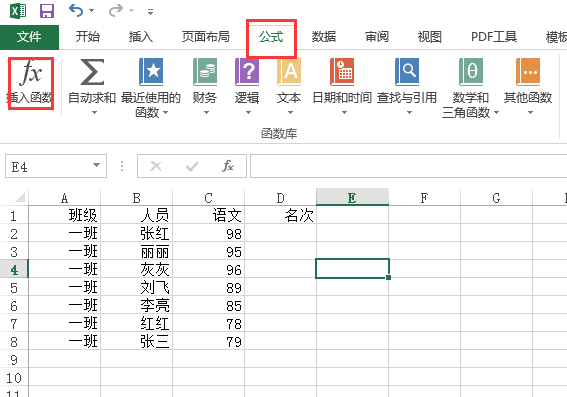Image resolution: width=567 pixels, height=397 pixels.
Task: Select column C header
Action: tap(208, 197)
